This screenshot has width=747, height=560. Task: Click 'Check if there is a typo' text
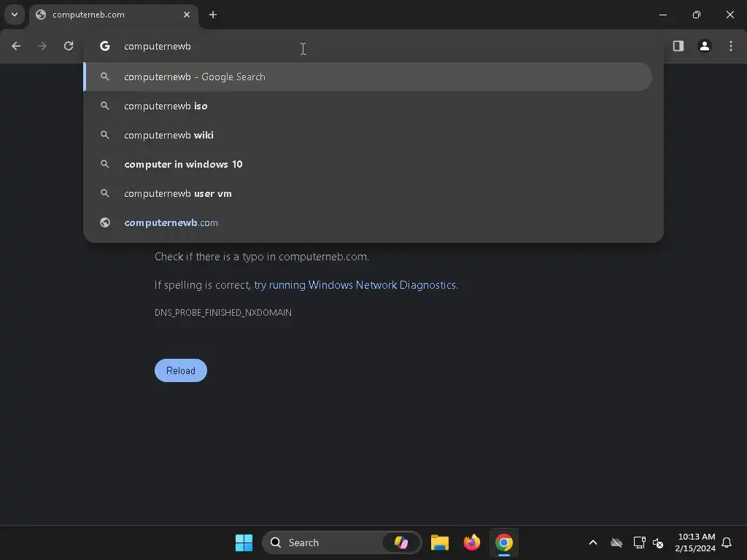pos(262,257)
